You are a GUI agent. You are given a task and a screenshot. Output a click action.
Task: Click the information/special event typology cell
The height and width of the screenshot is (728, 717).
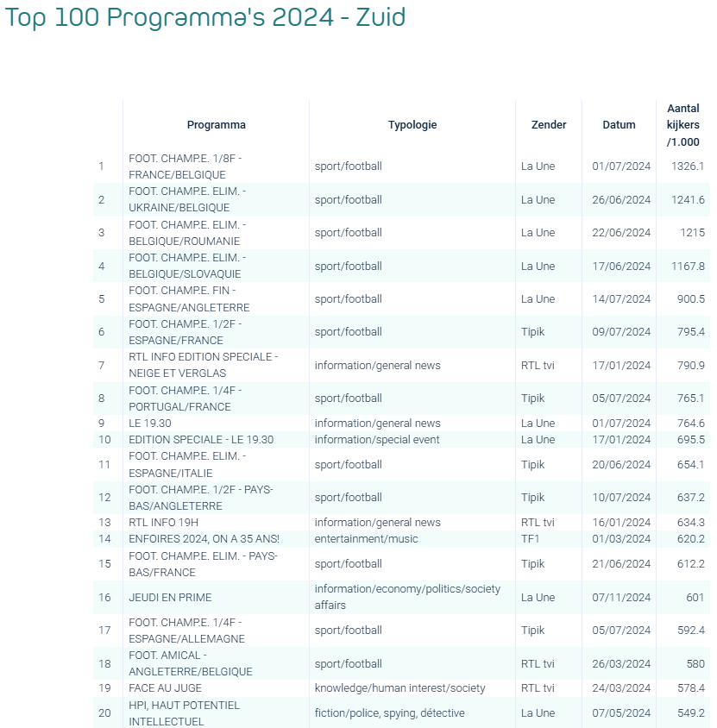(377, 440)
